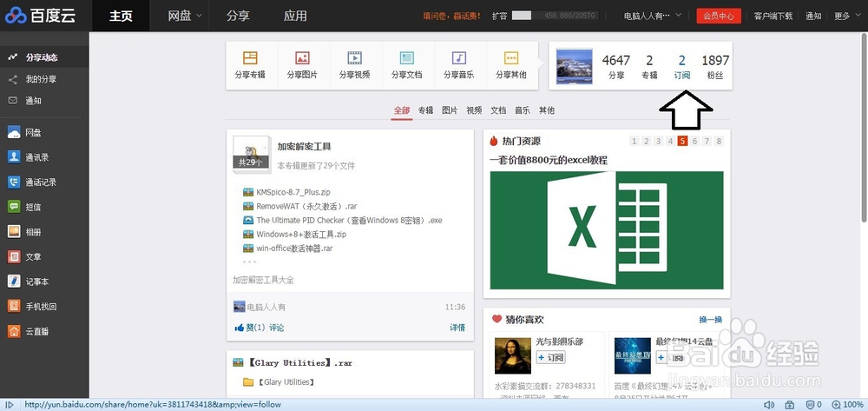
Task: Open the 2 订阅 subscriptions count
Action: 682,66
